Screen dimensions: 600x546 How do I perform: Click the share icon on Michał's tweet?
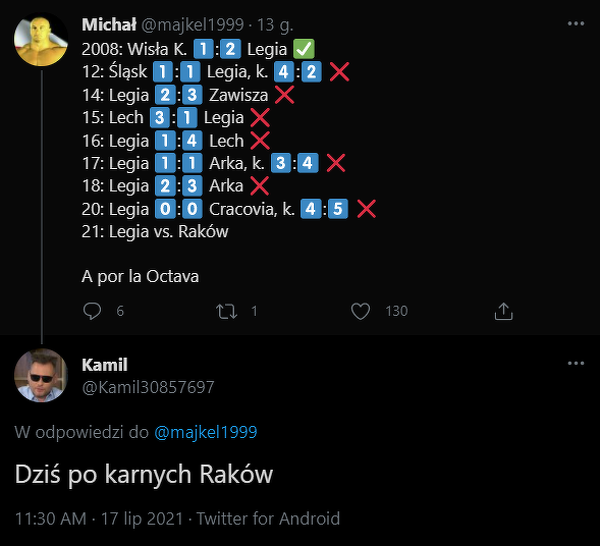click(504, 311)
